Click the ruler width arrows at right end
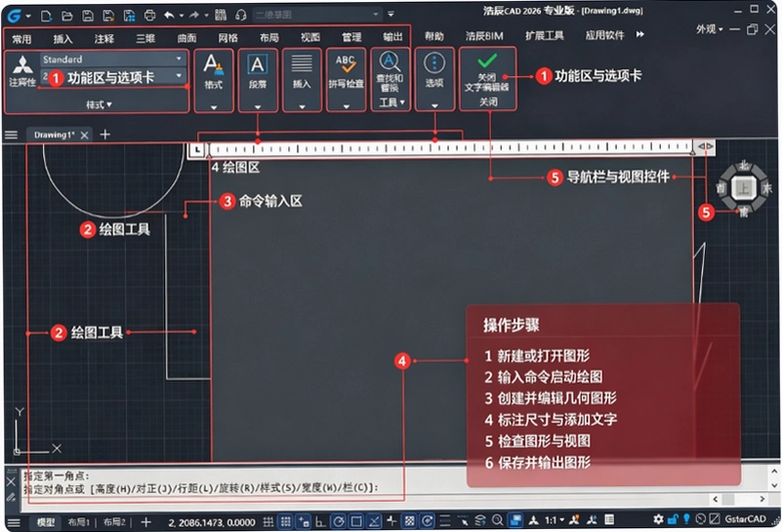This screenshot has width=782, height=532. pyautogui.click(x=706, y=146)
